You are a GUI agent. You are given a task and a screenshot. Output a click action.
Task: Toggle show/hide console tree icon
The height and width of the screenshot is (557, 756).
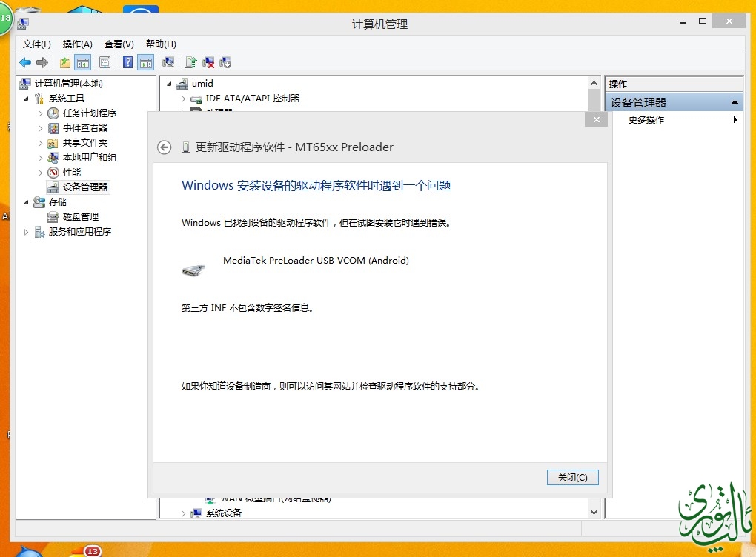click(x=83, y=62)
